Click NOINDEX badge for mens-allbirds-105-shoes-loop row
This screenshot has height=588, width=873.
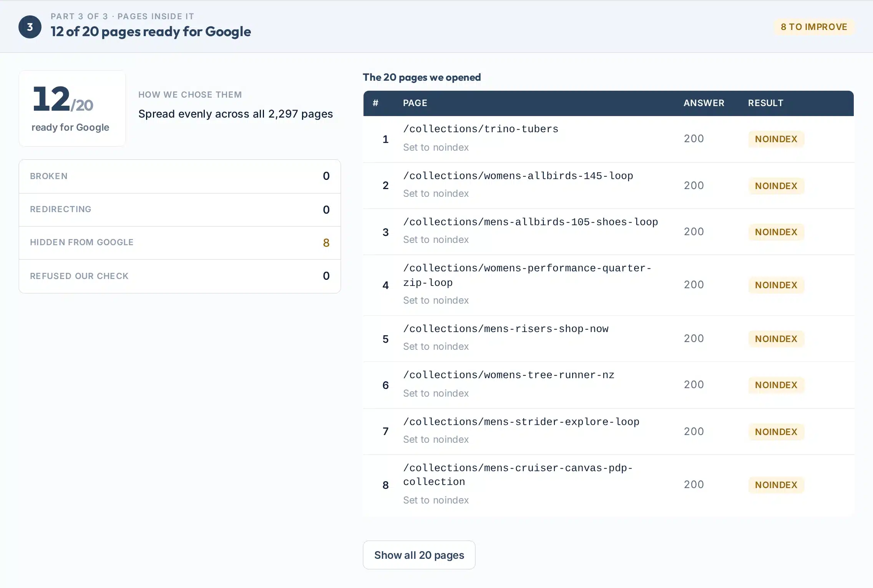pyautogui.click(x=776, y=232)
